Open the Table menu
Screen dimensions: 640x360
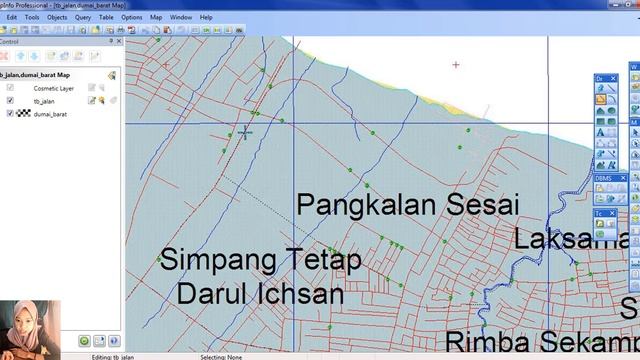point(106,18)
